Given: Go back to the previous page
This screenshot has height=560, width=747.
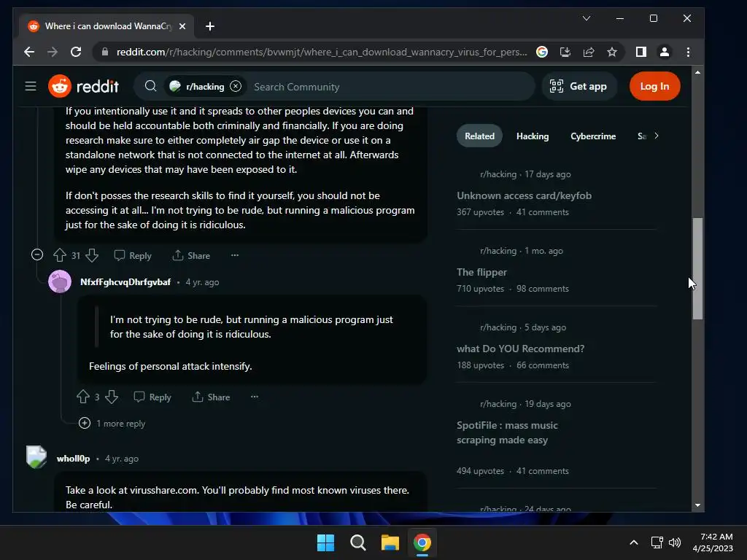Looking at the screenshot, I should tap(29, 52).
